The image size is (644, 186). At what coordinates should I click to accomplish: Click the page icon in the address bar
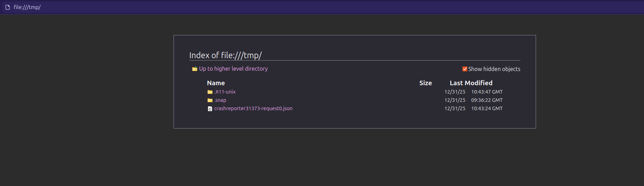8,7
